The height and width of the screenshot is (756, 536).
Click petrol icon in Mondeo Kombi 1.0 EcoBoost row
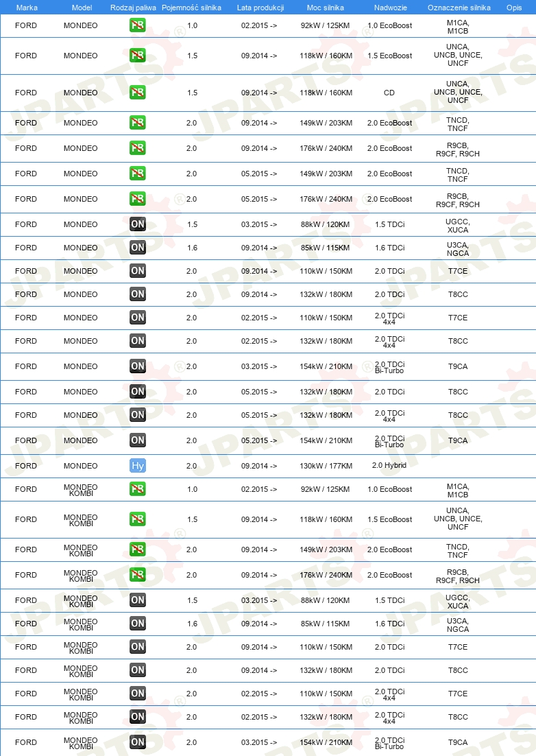pos(138,489)
